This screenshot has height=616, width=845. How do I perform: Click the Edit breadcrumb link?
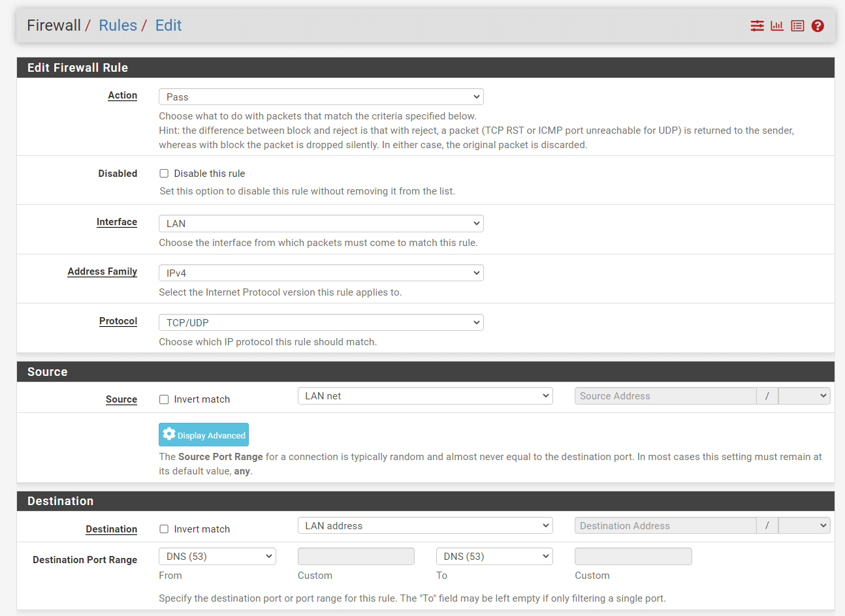tap(168, 25)
